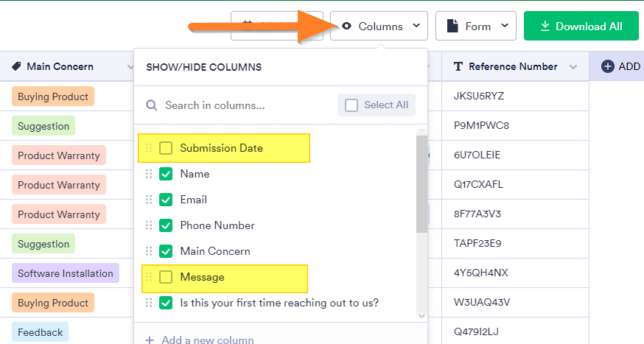This screenshot has height=344, width=644.
Task: Check the Message column checkbox
Action: point(166,277)
